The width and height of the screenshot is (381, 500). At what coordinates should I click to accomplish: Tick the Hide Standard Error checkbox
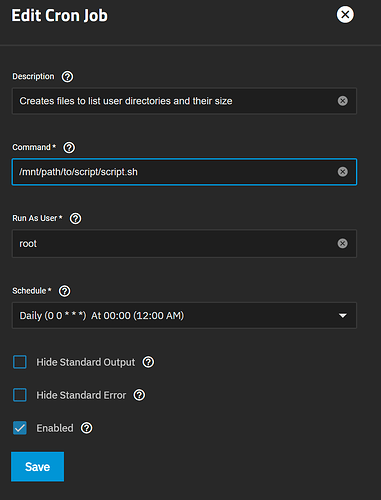(x=20, y=395)
